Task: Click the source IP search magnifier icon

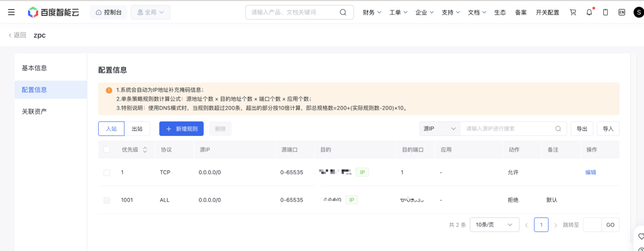Action: (x=558, y=129)
